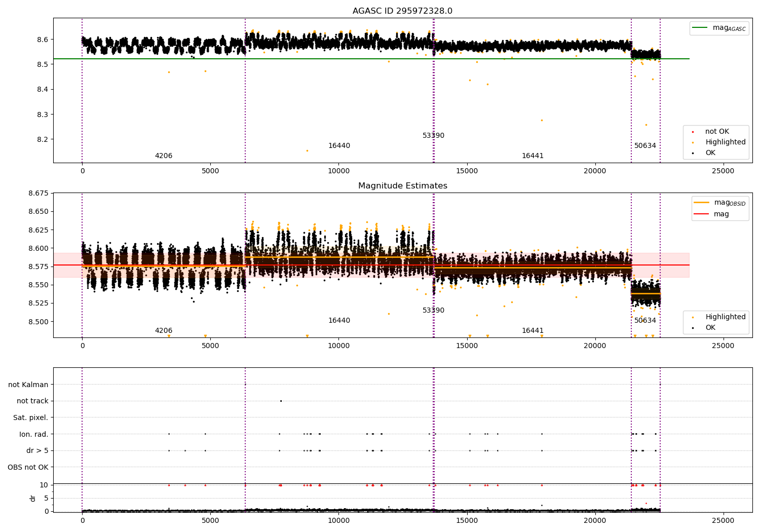Click y-axis tick 8.600 in middle panel
Image resolution: width=760 pixels, height=532 pixels.
pos(39,248)
